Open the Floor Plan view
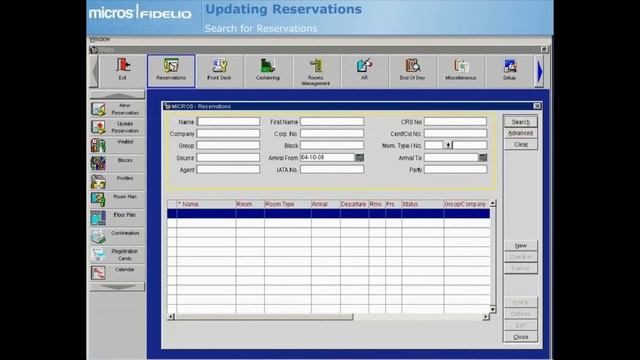The image size is (640, 360). [x=118, y=218]
